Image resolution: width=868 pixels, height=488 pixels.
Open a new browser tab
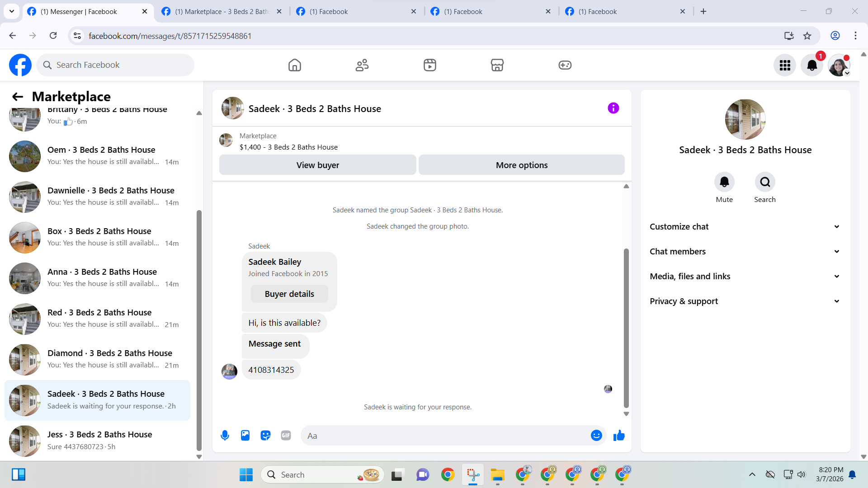coord(703,12)
